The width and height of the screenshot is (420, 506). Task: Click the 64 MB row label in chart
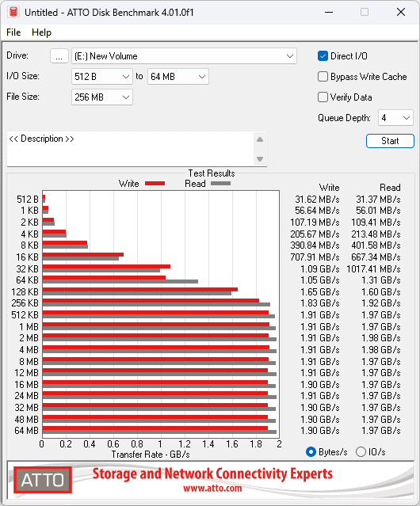(26, 431)
